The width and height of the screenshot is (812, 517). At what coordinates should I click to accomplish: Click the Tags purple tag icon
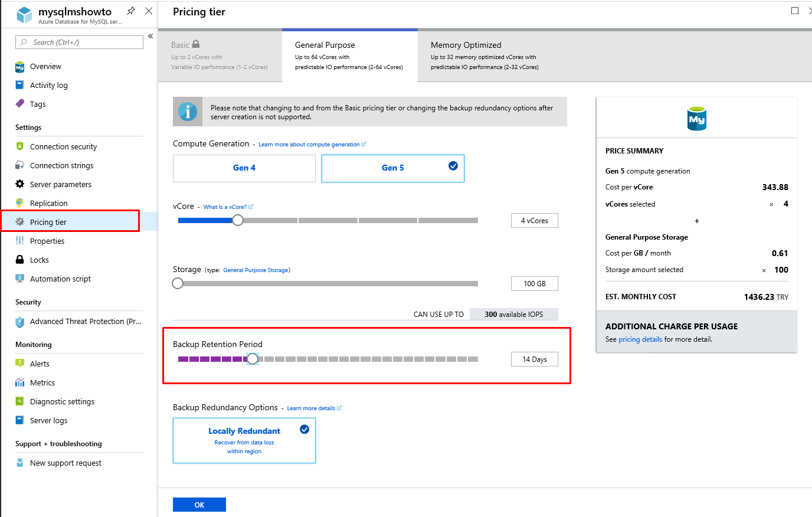(20, 104)
